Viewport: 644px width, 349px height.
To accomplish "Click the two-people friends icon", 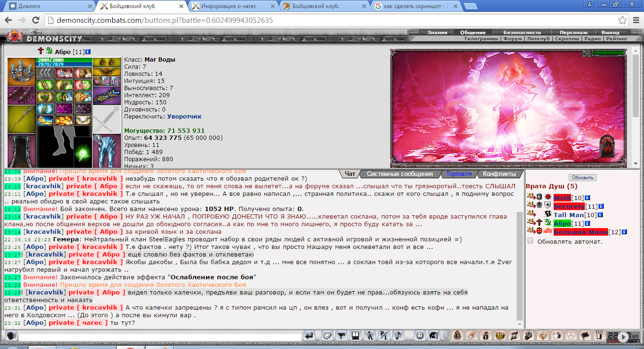I will pos(557,336).
